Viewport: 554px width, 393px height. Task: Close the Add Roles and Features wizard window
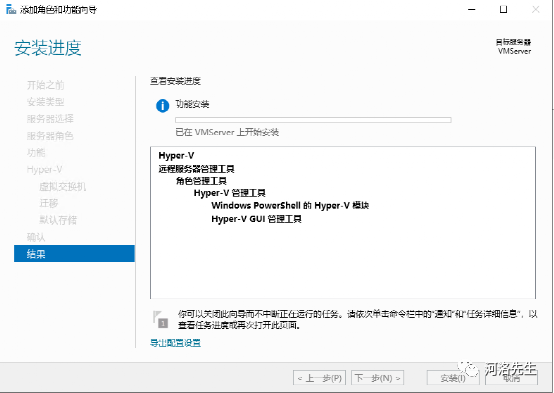click(x=536, y=10)
